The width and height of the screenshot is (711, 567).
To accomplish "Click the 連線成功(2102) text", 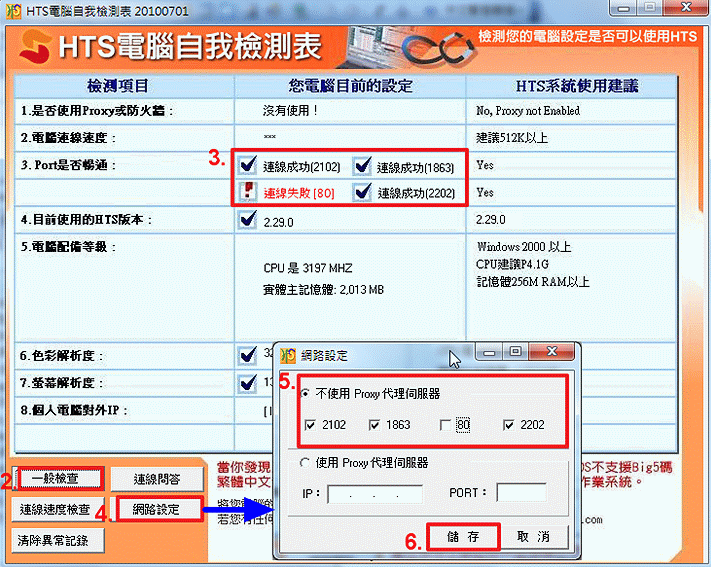I will coord(302,167).
